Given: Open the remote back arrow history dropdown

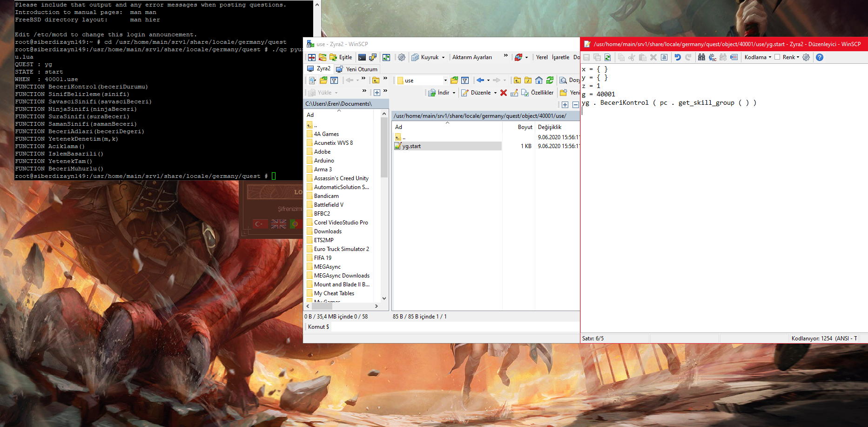Looking at the screenshot, I should click(488, 81).
